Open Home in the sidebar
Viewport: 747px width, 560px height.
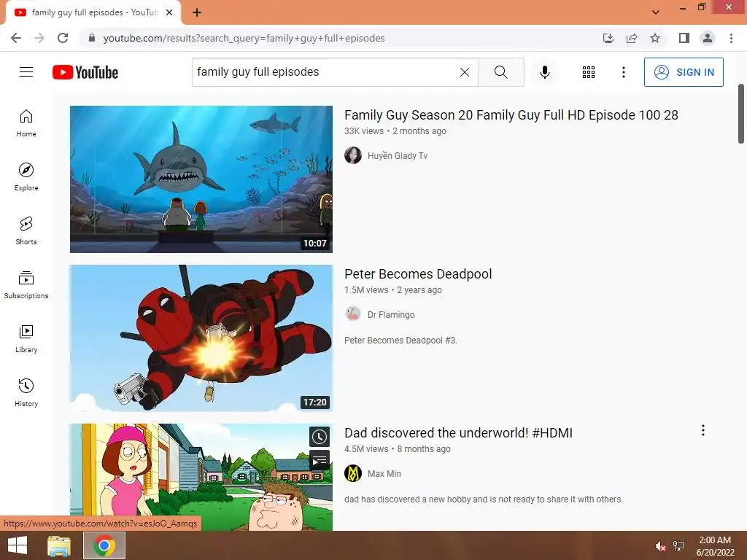[x=26, y=123]
